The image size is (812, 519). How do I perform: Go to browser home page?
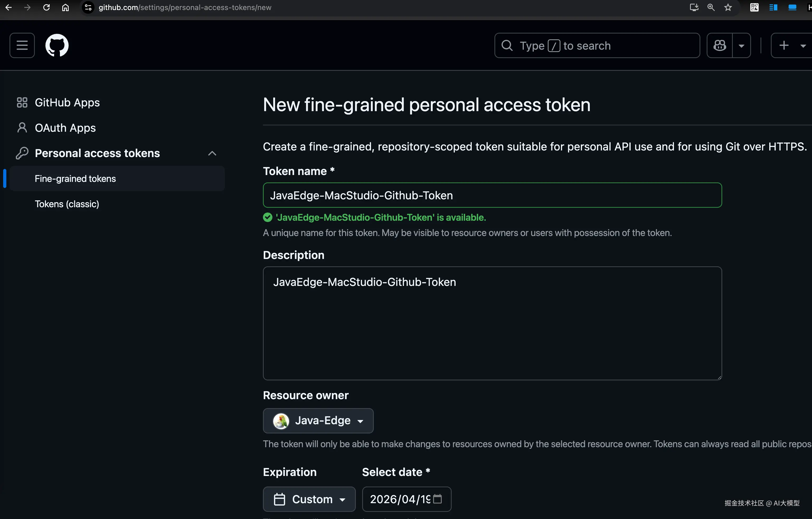pos(65,7)
